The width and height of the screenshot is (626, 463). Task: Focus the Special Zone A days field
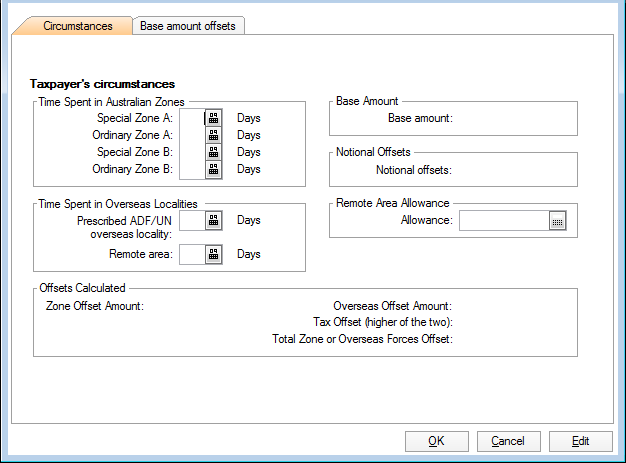191,117
